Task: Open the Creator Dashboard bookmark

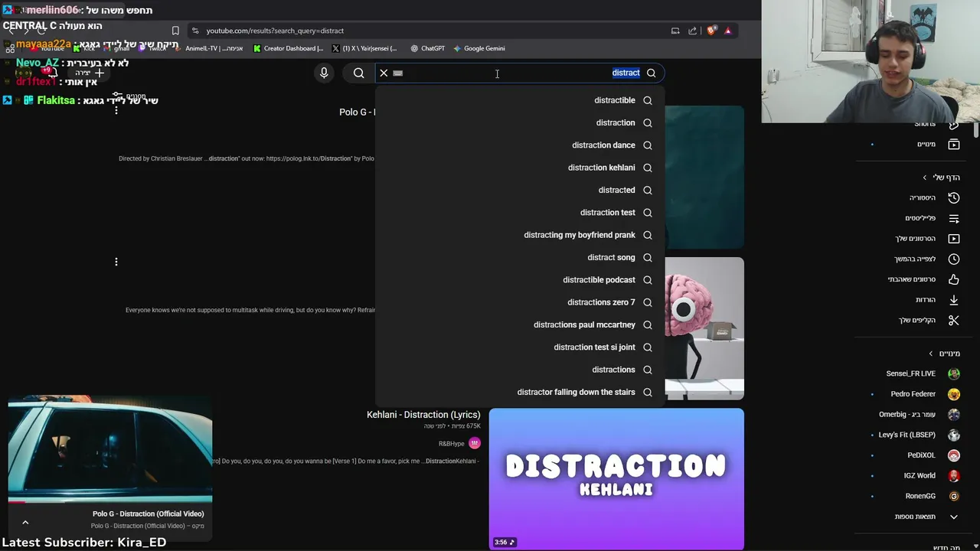Action: (x=288, y=48)
